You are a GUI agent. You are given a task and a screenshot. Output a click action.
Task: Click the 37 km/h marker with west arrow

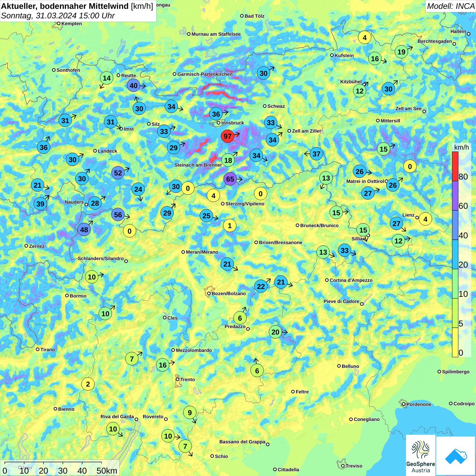pyautogui.click(x=317, y=154)
